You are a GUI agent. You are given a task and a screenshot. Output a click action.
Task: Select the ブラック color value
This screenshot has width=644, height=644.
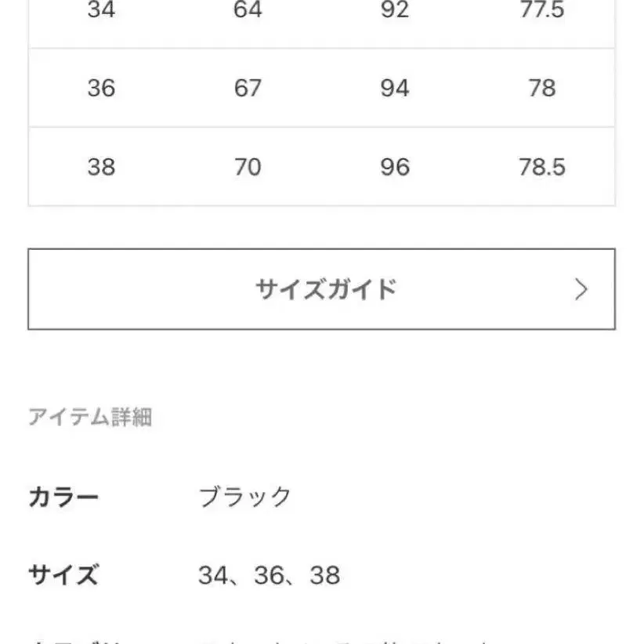click(x=245, y=497)
